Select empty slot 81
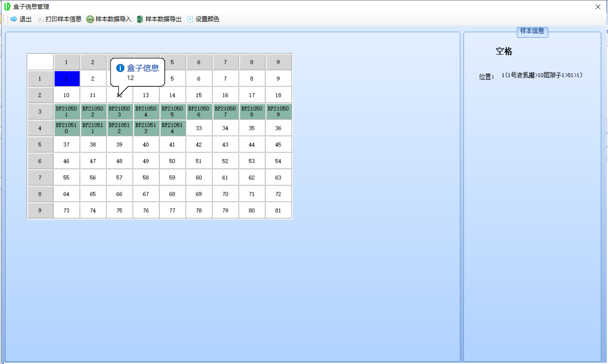 pos(279,211)
